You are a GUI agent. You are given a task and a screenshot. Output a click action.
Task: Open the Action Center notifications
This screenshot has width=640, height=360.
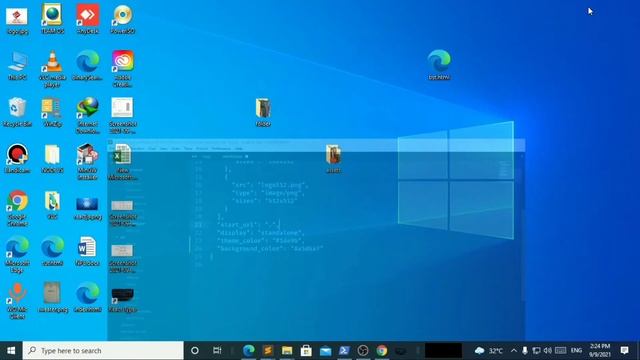point(624,351)
